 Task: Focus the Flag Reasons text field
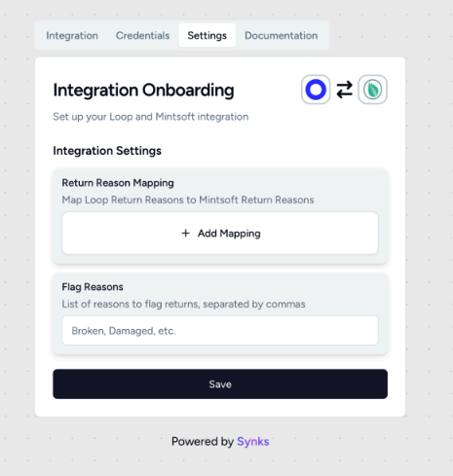[x=220, y=331]
